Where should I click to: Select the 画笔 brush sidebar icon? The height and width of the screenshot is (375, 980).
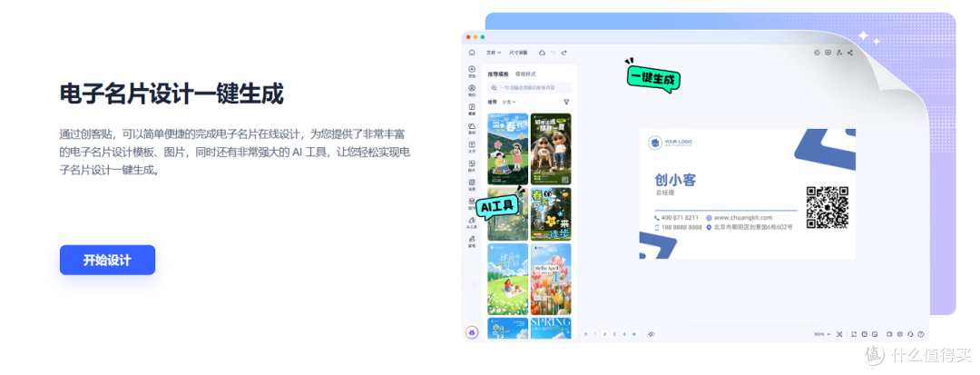click(472, 242)
